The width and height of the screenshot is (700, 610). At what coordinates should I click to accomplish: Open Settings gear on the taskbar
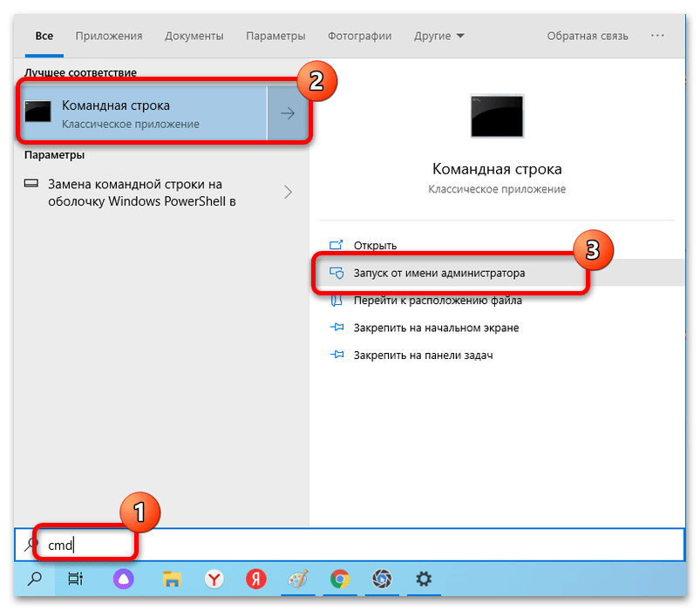424,579
